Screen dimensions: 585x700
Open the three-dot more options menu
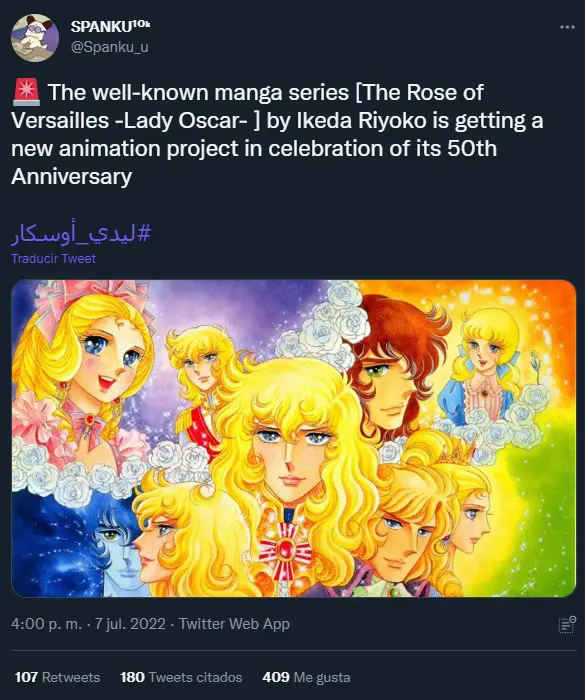pos(567,27)
